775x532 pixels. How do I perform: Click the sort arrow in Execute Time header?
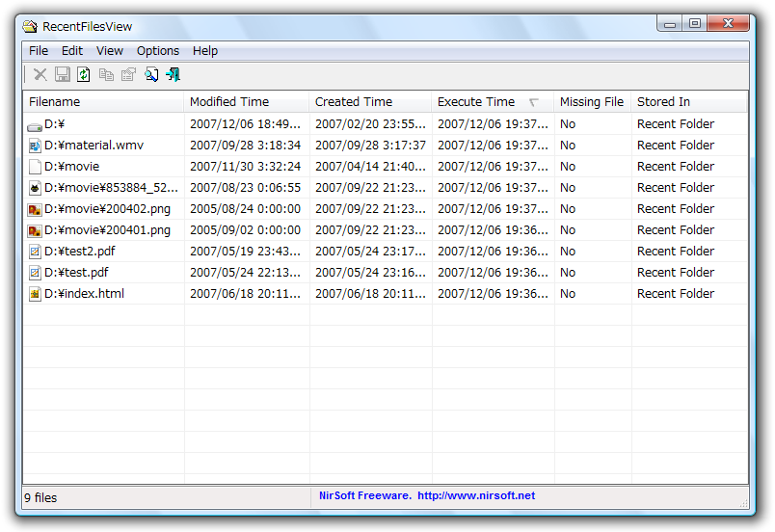534,102
